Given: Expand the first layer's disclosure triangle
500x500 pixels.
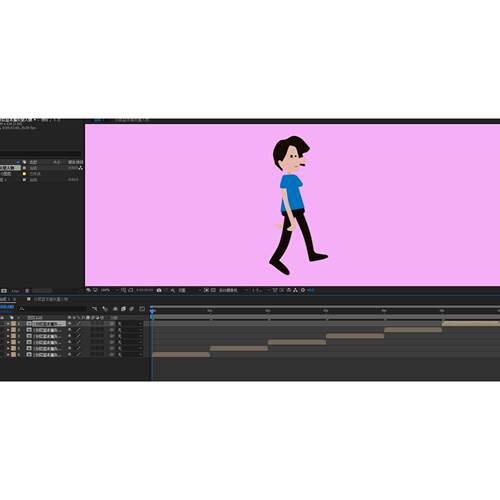Looking at the screenshot, I should [x=8, y=324].
